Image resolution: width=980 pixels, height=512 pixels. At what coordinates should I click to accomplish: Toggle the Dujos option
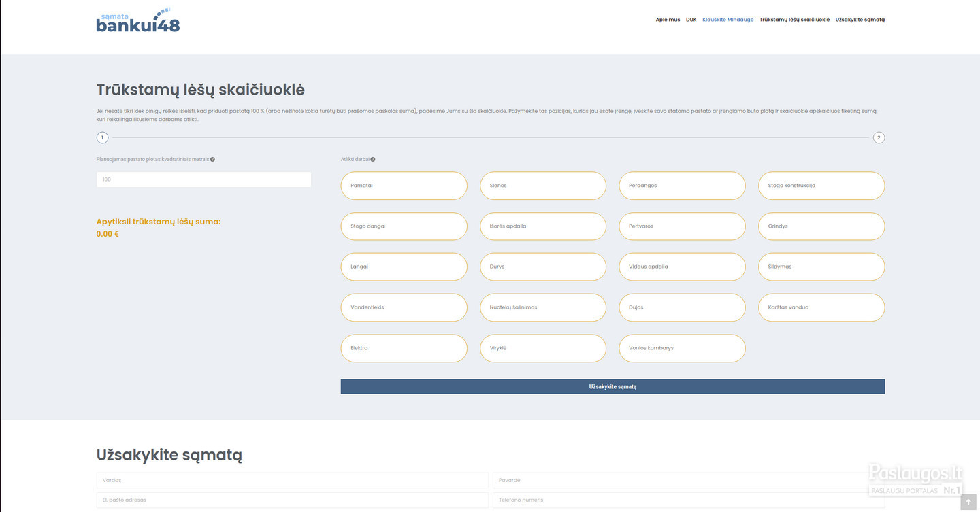(682, 307)
